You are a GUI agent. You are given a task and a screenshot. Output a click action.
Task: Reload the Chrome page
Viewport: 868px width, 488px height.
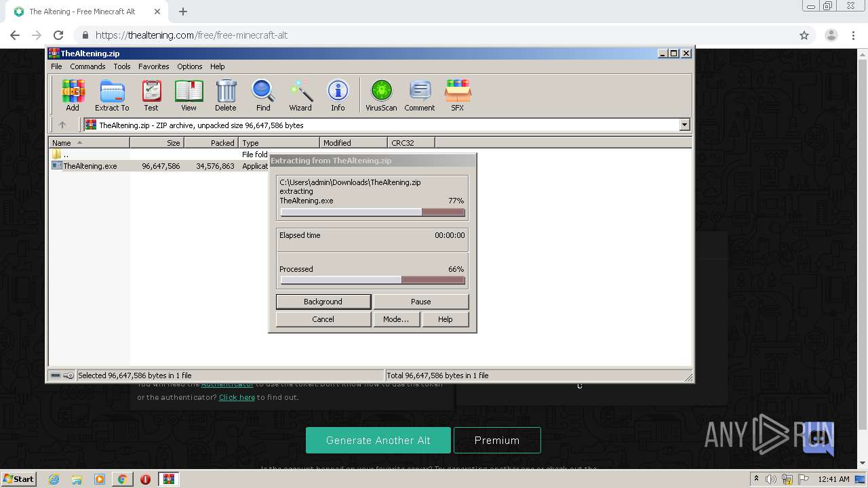point(58,35)
